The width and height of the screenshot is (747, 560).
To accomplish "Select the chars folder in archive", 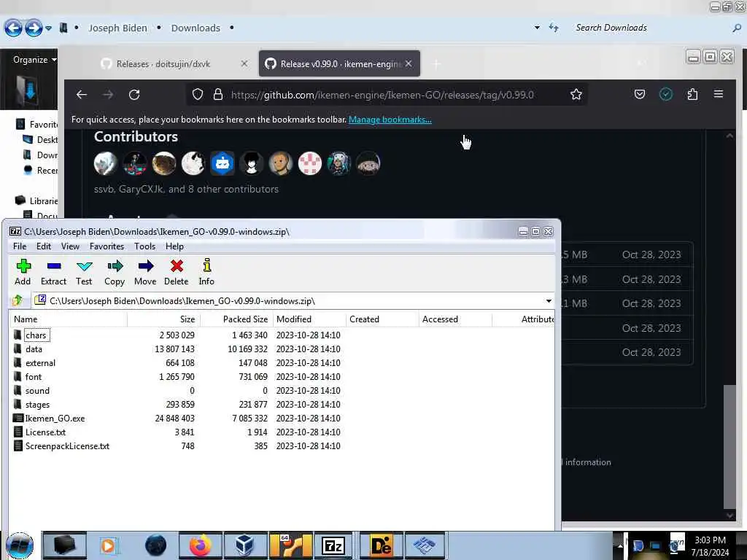I will [36, 335].
